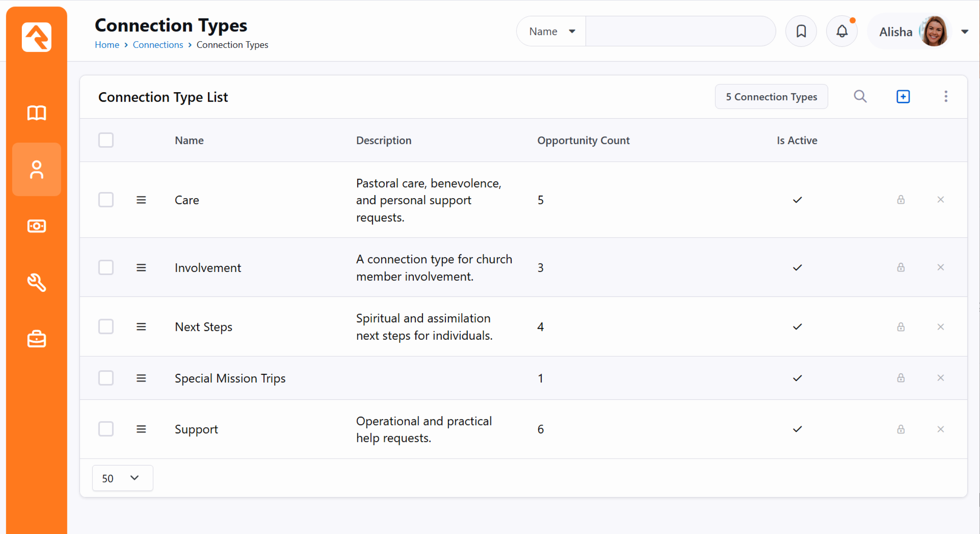
Task: Check the Involvement row checkbox
Action: point(106,267)
